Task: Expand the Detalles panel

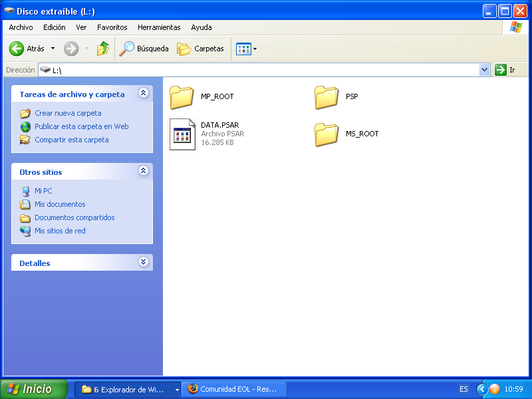Action: click(143, 263)
